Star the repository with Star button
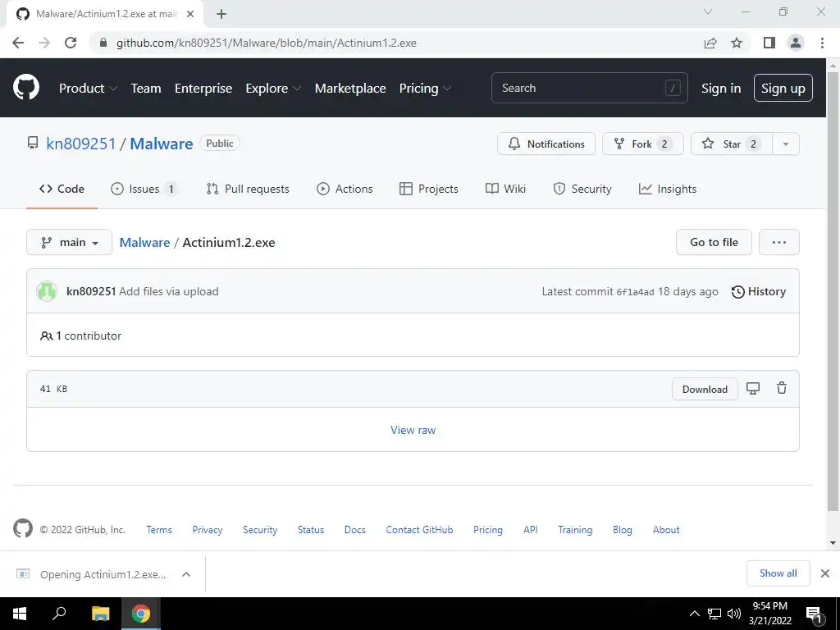Viewport: 840px width, 630px height. click(732, 144)
